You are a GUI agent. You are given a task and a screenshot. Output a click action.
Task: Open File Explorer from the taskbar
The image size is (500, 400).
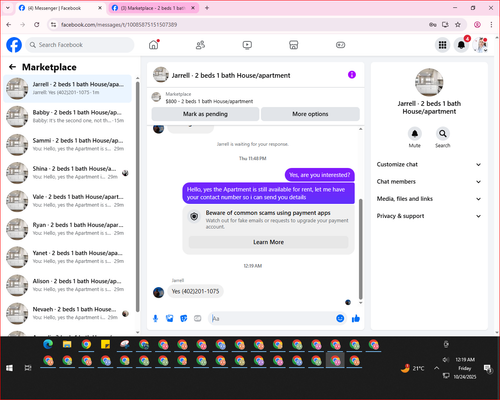pos(67,344)
